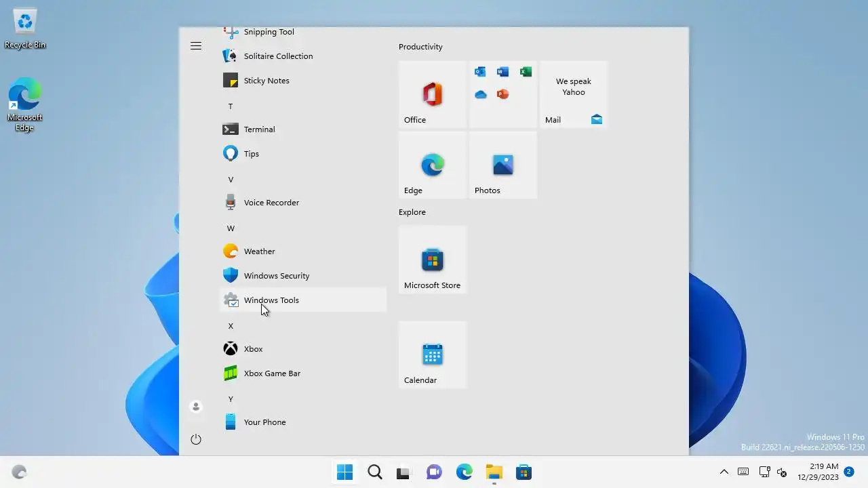Open taskbar Search
The image size is (868, 488).
[375, 472]
